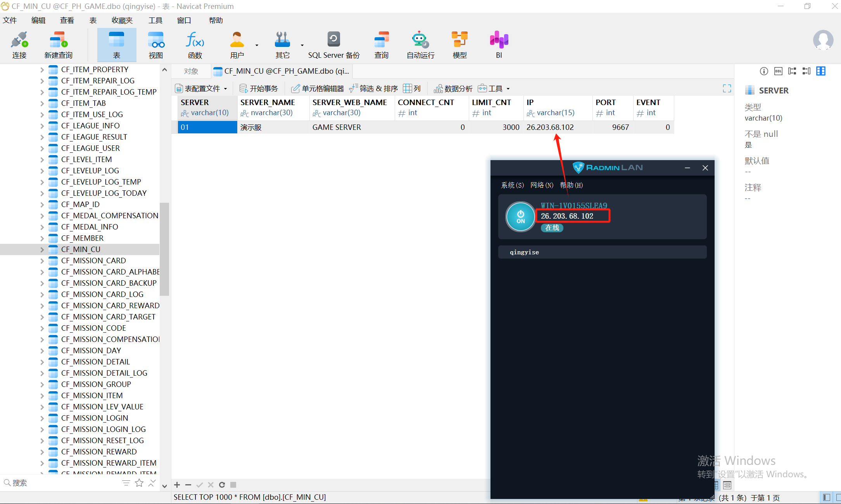Click Begin Transaction (开始事务) button
841x504 pixels.
coord(259,89)
